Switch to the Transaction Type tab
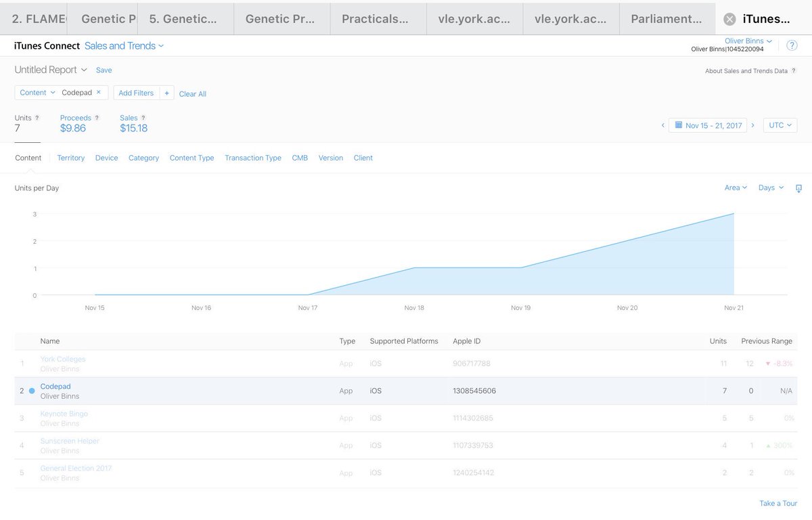812x520 pixels. pyautogui.click(x=253, y=158)
